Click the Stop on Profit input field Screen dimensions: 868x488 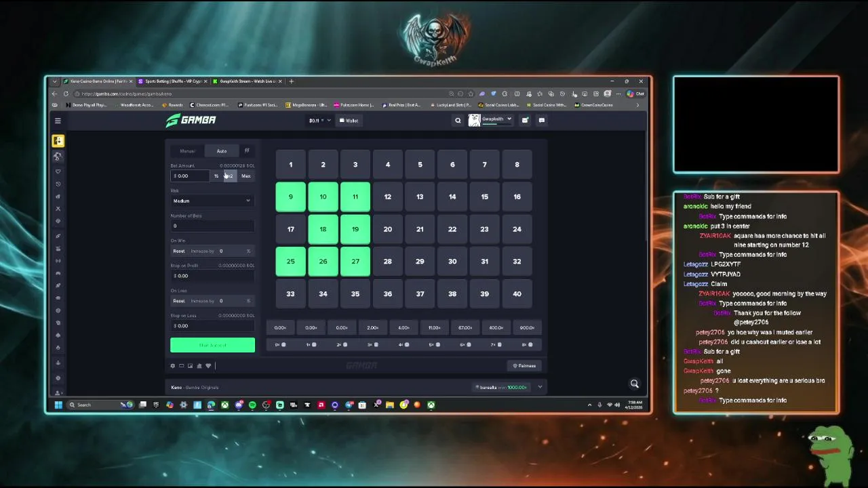pos(212,276)
